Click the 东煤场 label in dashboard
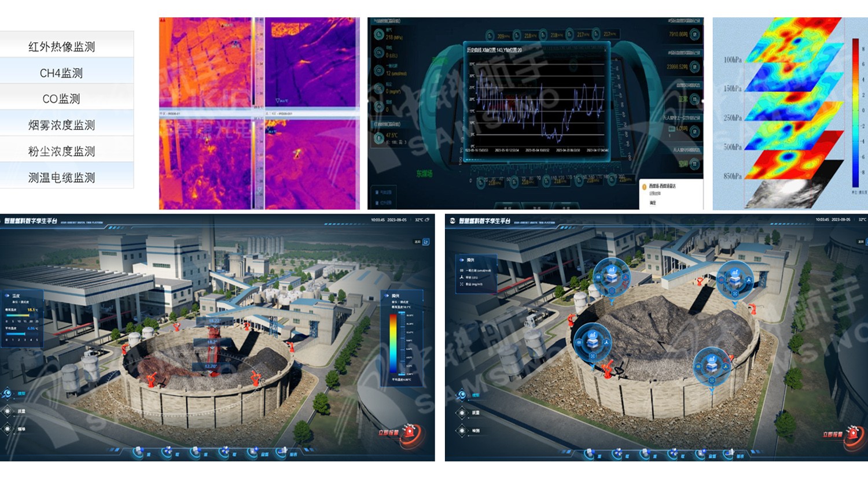Viewport: 868px width, 488px height. 424,173
